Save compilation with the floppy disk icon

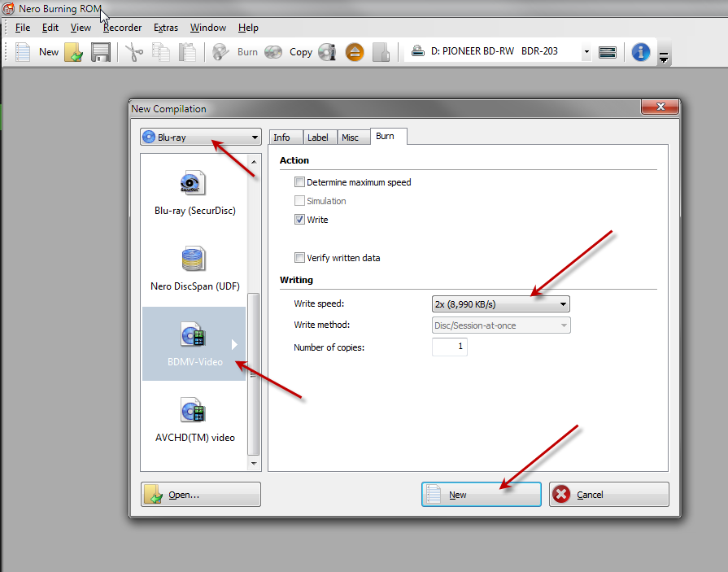point(100,52)
